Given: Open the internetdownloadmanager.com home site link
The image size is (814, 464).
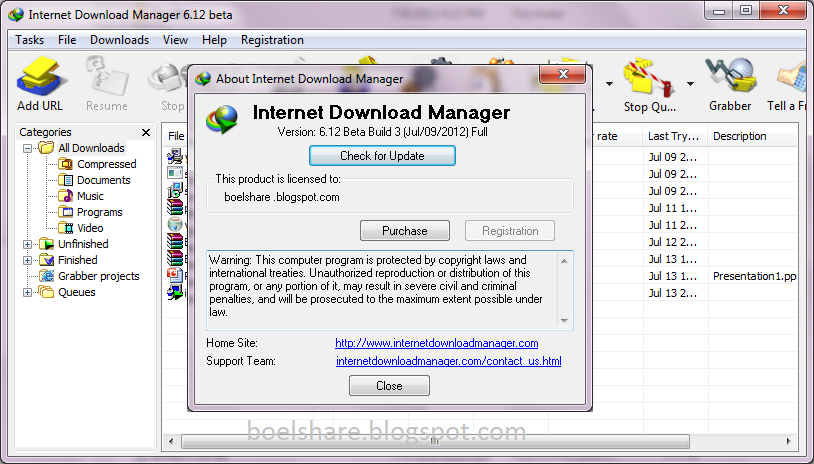Looking at the screenshot, I should tap(437, 343).
